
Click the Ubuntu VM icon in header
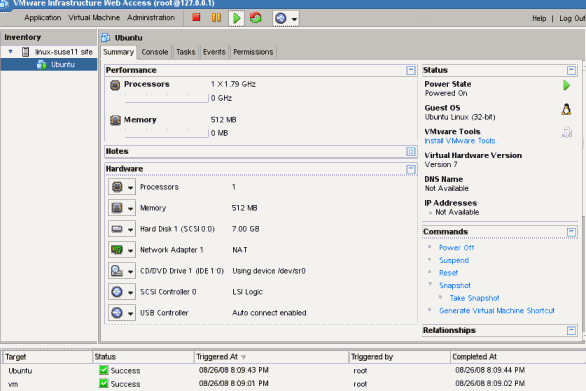click(106, 37)
